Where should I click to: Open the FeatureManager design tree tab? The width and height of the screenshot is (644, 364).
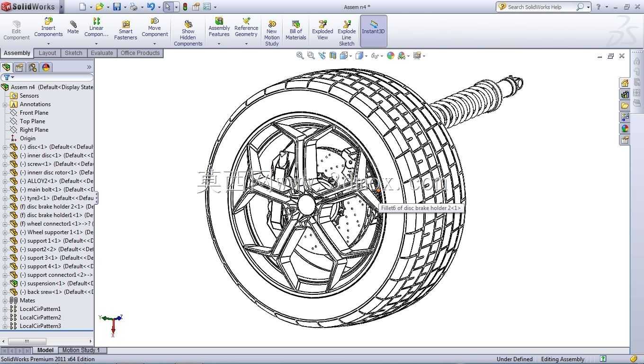6,67
